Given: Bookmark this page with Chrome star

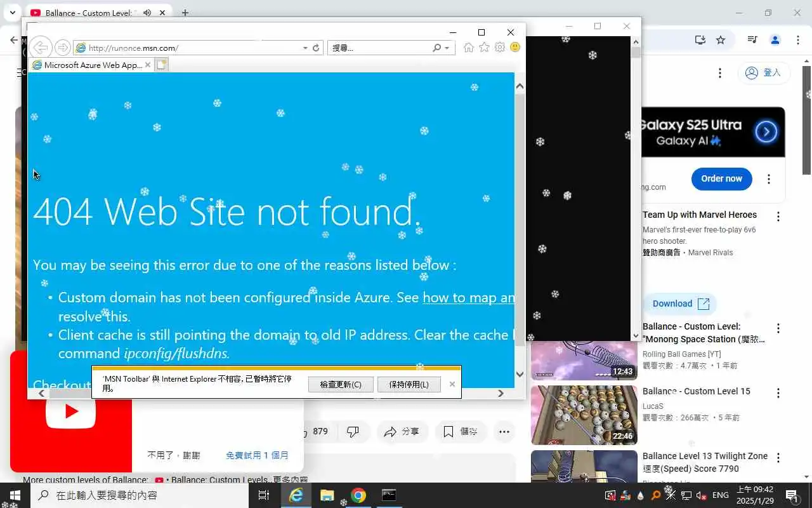Looking at the screenshot, I should pos(721,39).
